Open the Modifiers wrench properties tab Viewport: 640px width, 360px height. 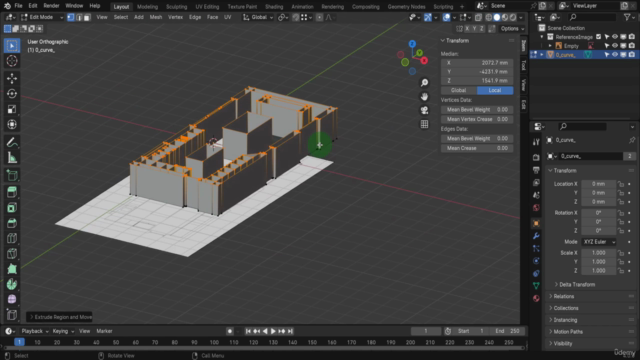coord(536,236)
